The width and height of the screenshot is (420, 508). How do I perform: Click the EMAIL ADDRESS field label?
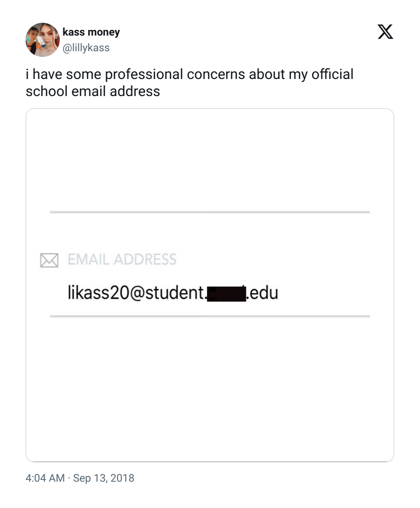(x=122, y=259)
